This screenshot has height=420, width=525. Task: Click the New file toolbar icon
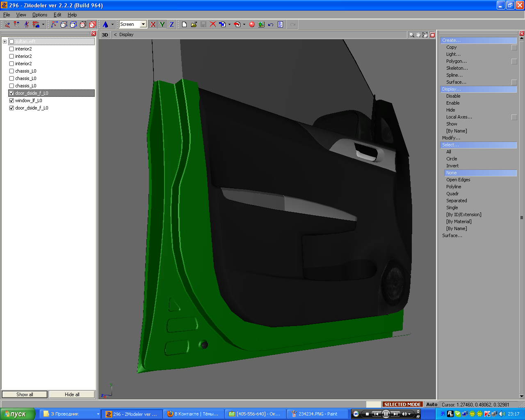click(x=184, y=25)
